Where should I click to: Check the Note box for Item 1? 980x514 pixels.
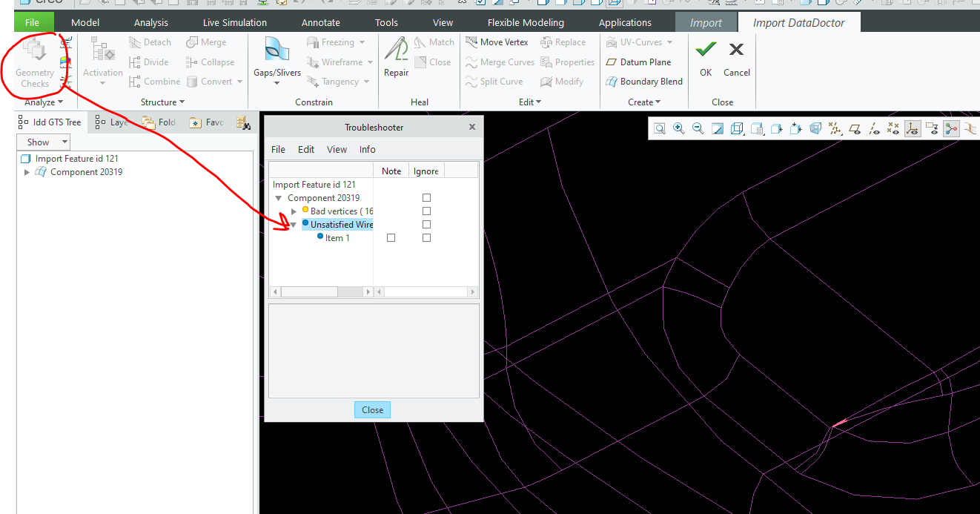391,237
